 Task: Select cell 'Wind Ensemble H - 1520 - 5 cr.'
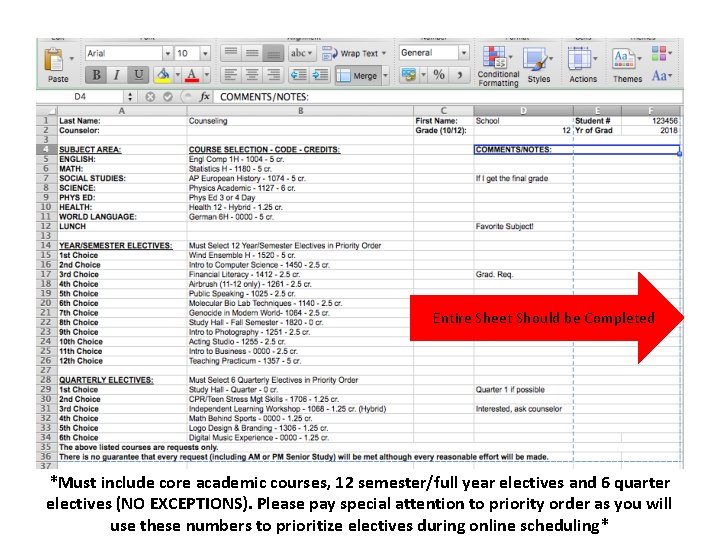click(300, 255)
